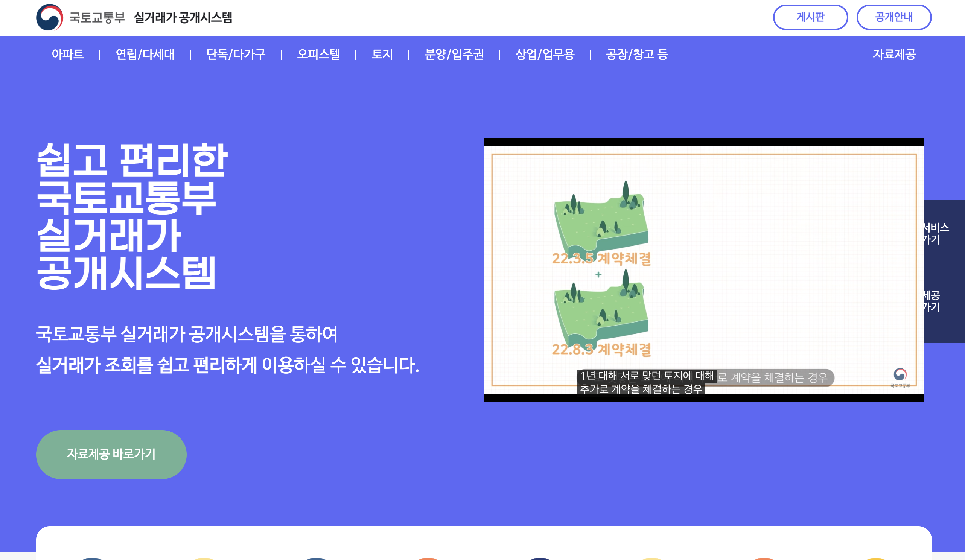Select the 단독/다가구 menu
This screenshot has width=965, height=560.
tap(236, 55)
